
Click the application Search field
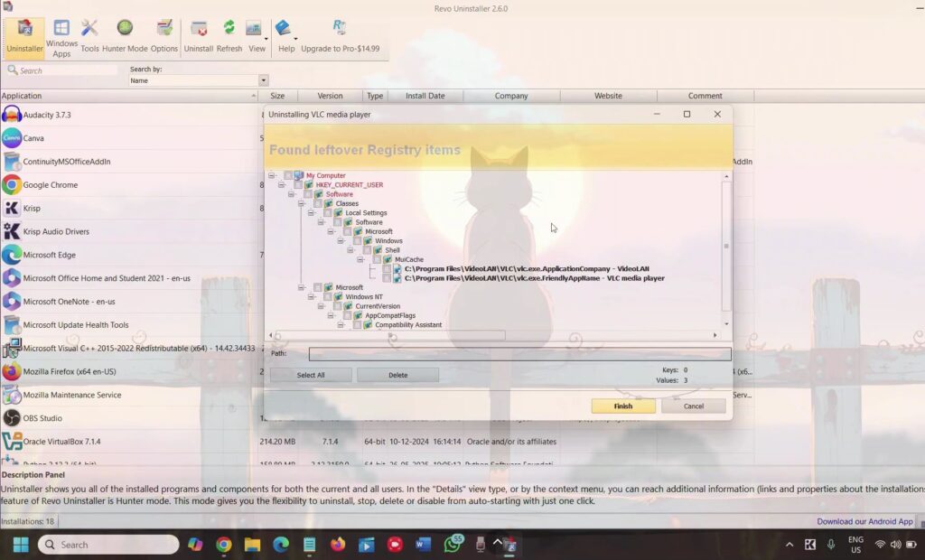(62, 70)
